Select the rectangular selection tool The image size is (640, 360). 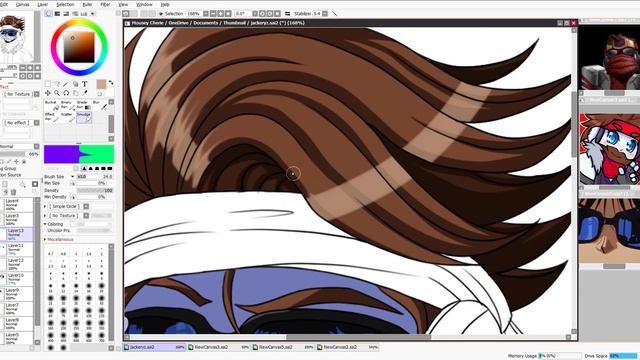point(48,84)
